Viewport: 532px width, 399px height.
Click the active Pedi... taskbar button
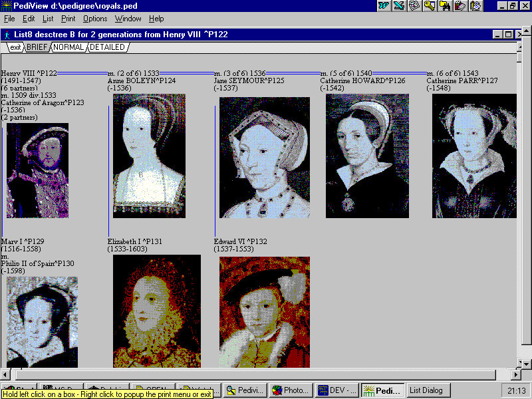pos(383,390)
